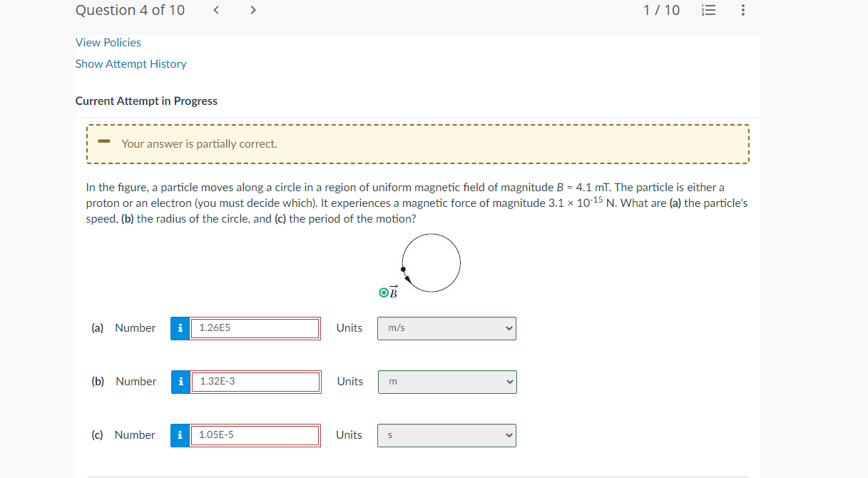Click the 1 / 10 score indicator

661,10
